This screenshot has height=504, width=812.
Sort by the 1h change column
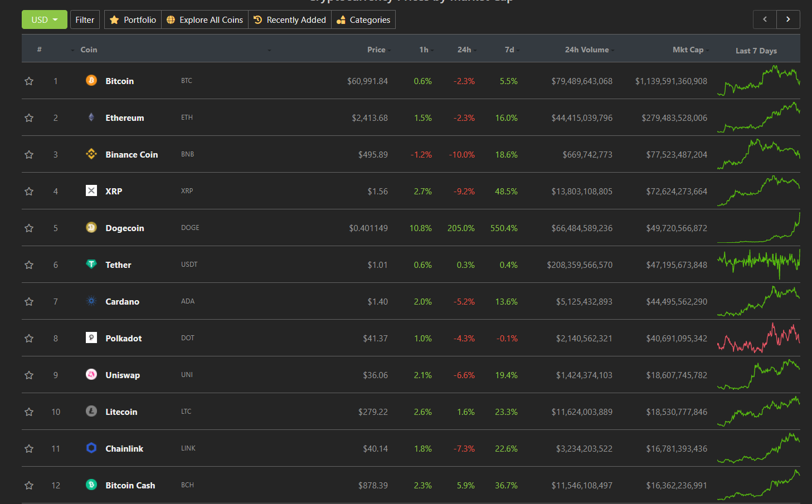point(424,50)
